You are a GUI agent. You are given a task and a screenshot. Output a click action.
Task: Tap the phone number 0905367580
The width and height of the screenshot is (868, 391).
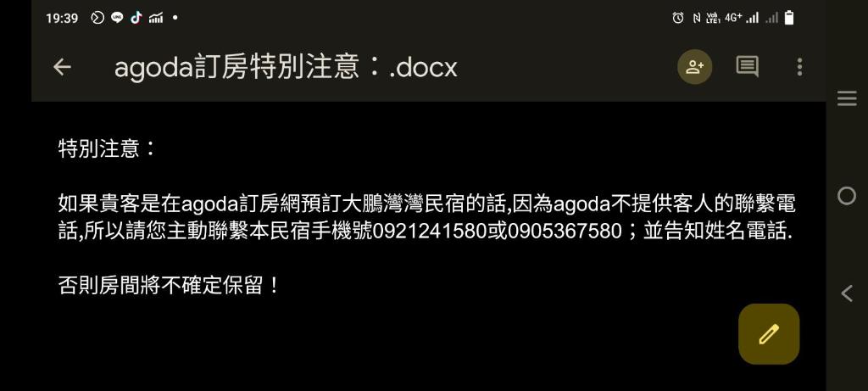coord(564,232)
